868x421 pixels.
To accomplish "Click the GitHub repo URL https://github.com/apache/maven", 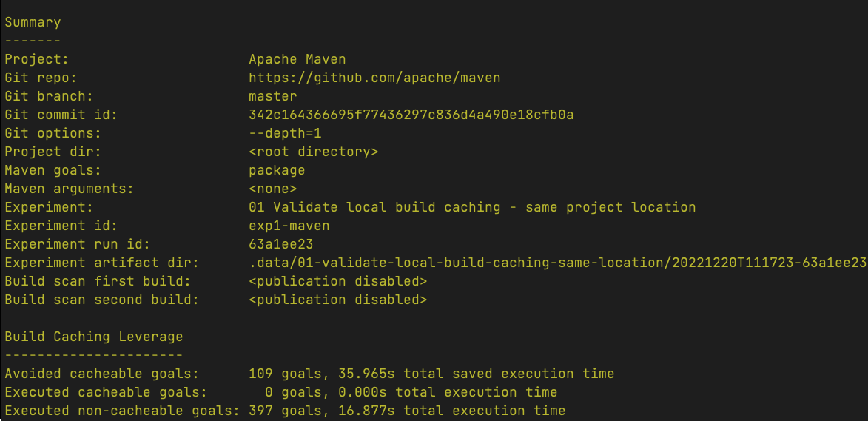I will (x=374, y=78).
